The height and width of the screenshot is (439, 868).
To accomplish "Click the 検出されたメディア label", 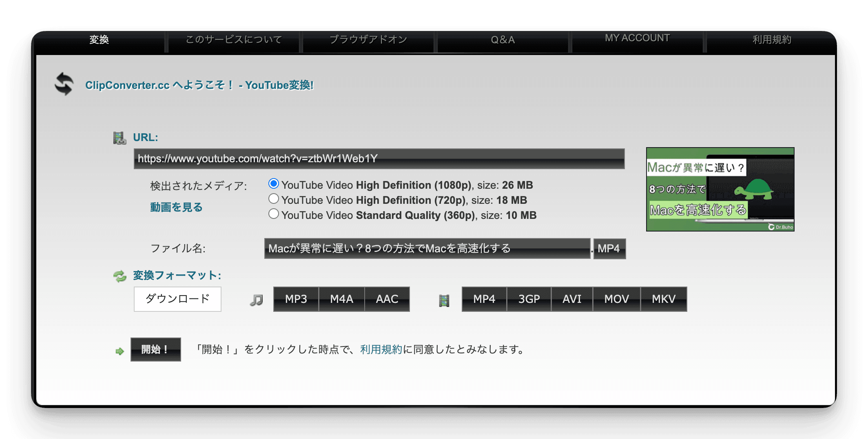I will (199, 186).
